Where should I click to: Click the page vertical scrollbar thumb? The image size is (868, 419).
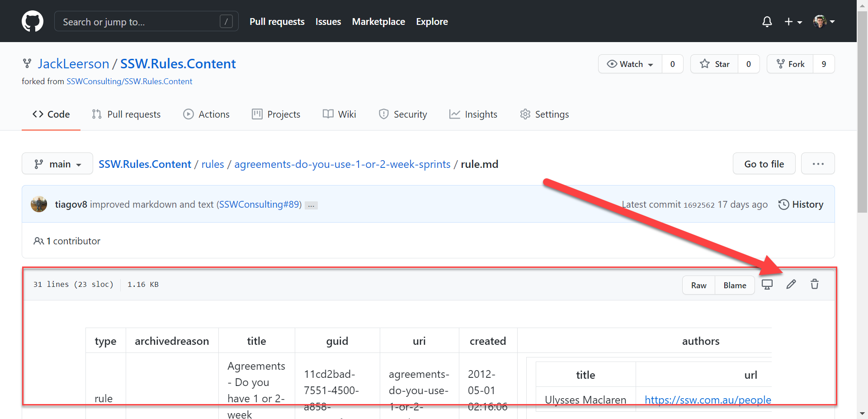pyautogui.click(x=862, y=112)
